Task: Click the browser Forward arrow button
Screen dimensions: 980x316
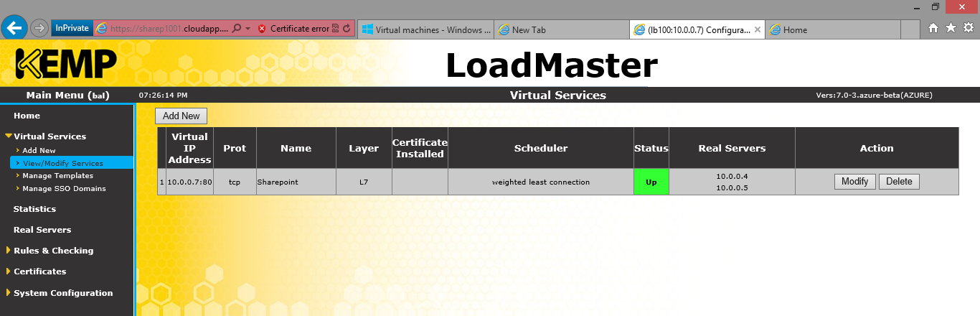Action: tap(39, 29)
